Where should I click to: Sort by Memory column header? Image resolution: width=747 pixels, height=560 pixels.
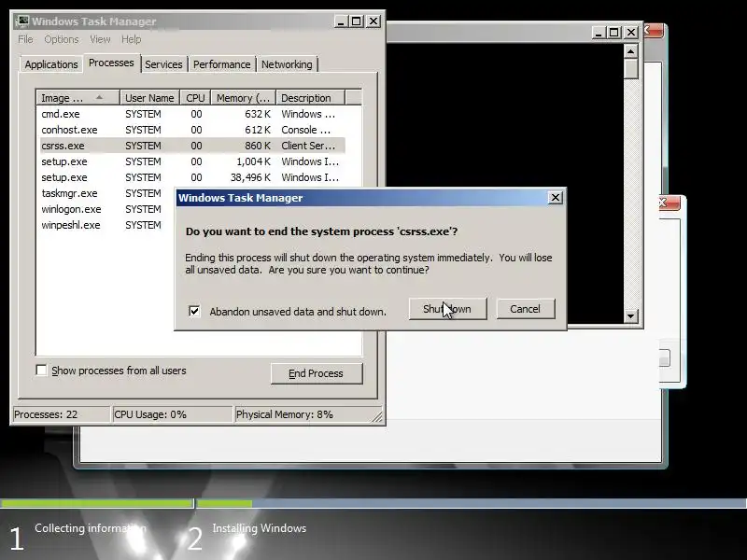point(244,98)
